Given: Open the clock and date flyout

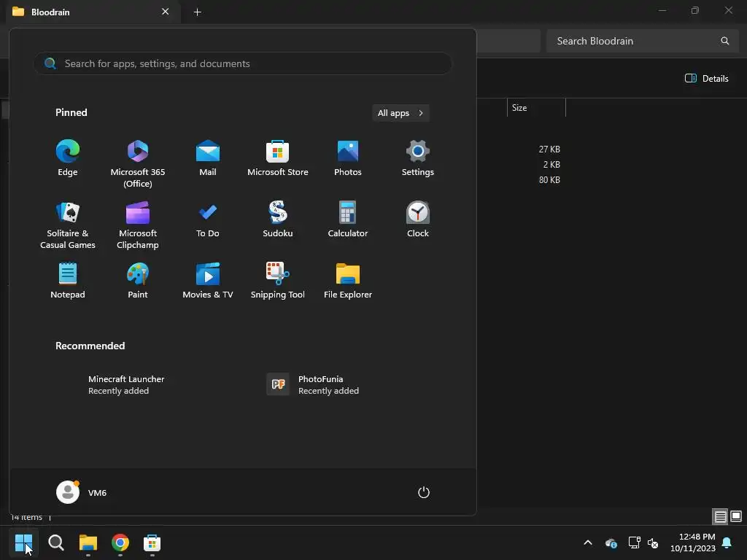Looking at the screenshot, I should pyautogui.click(x=693, y=542).
